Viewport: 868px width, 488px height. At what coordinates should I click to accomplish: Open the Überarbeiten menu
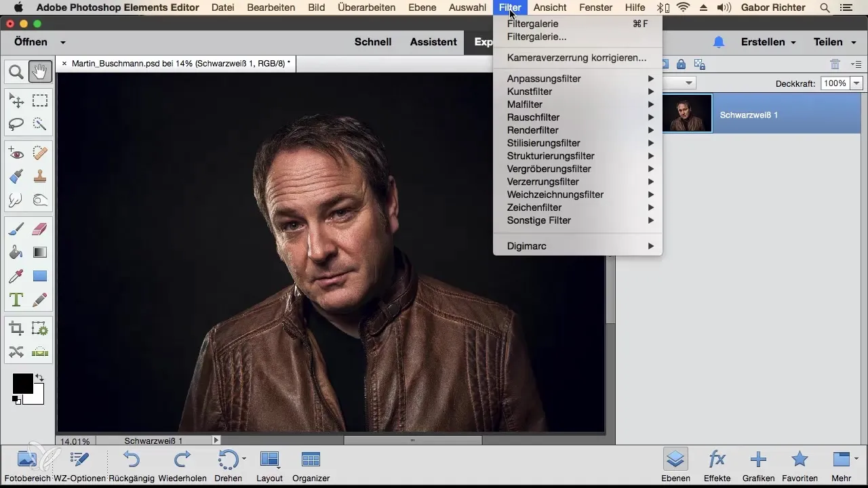(368, 7)
